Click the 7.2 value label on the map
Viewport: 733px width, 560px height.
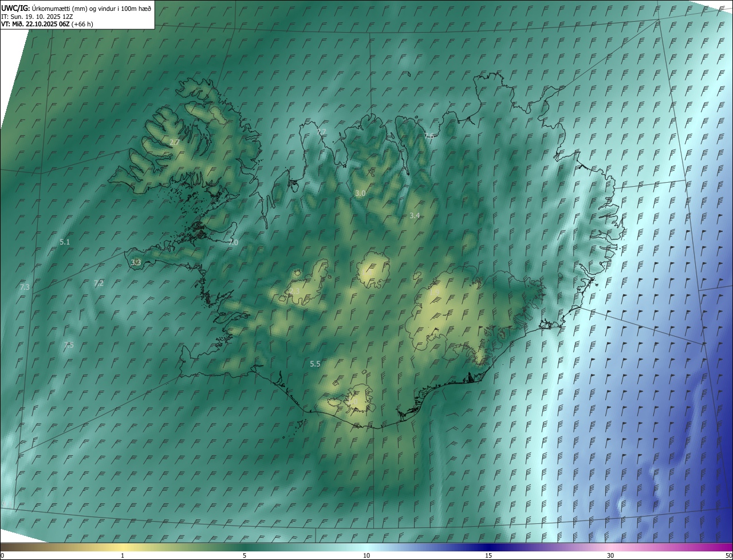point(98,283)
